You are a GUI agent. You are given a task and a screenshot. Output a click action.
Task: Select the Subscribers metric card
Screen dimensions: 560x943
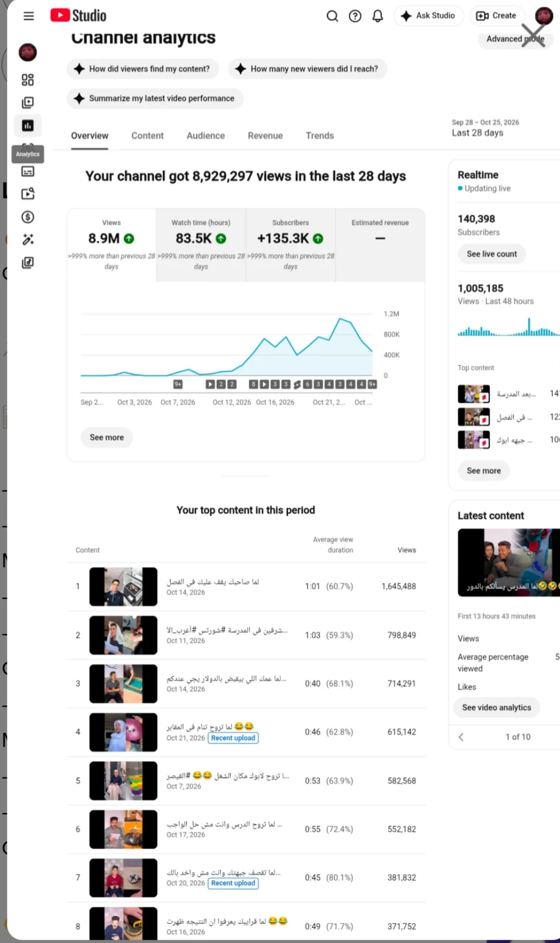pyautogui.click(x=291, y=245)
